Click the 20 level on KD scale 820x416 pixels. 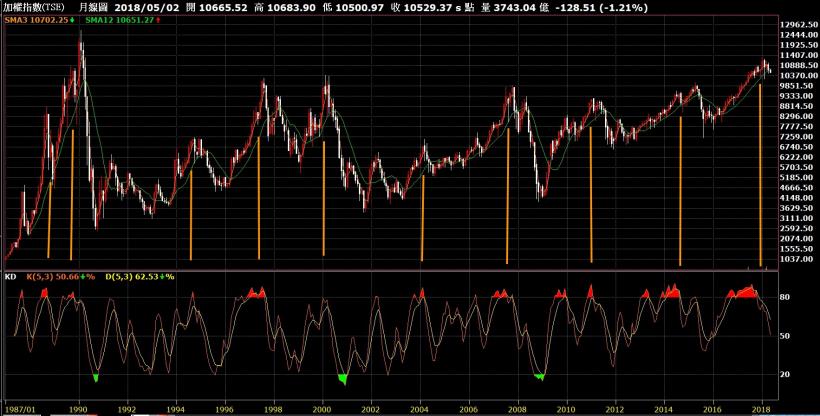785,373
